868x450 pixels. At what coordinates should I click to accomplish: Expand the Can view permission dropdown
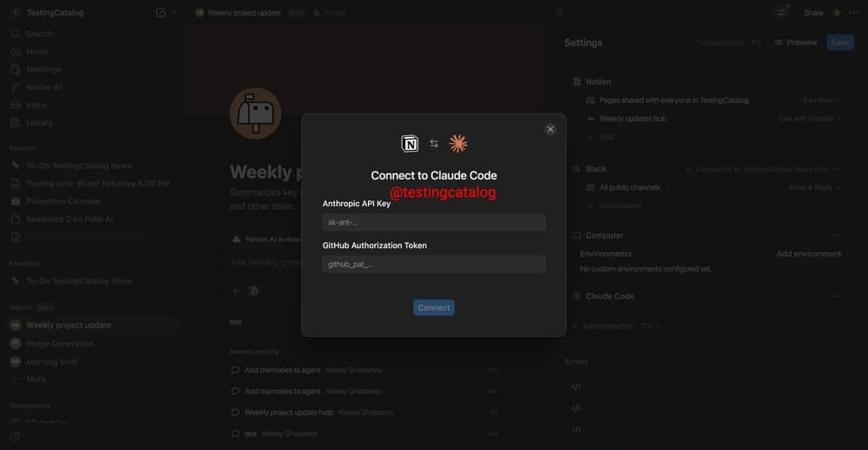(821, 100)
